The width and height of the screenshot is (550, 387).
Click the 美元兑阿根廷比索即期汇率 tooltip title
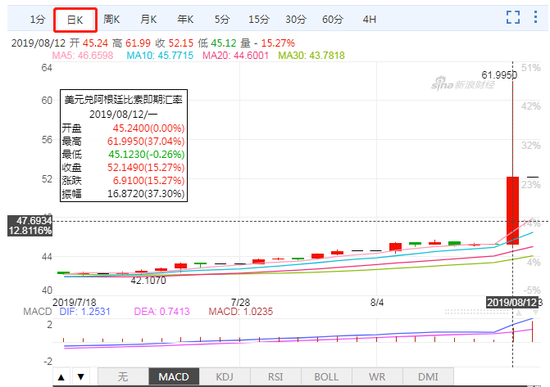pyautogui.click(x=123, y=100)
